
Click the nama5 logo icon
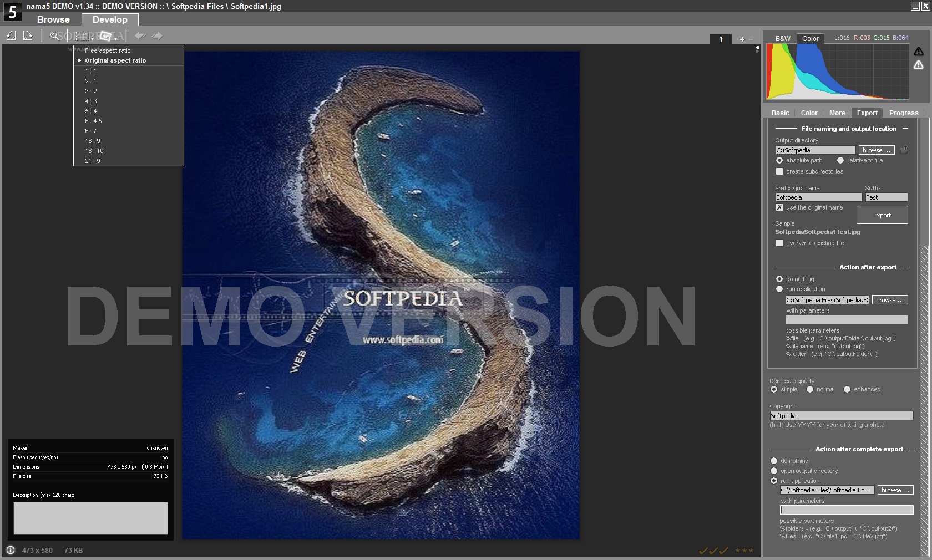click(x=12, y=12)
